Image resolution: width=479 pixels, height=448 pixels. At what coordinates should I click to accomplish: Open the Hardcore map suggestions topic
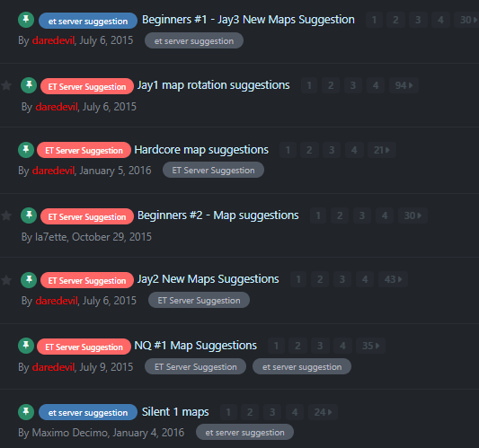point(201,150)
